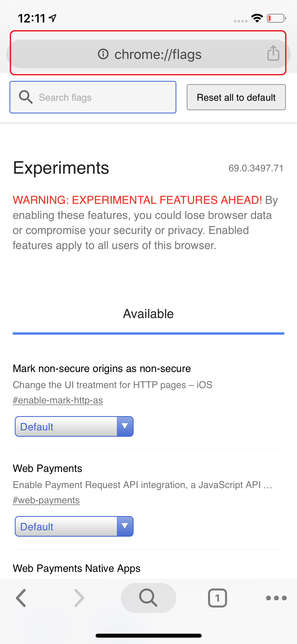Image resolution: width=297 pixels, height=644 pixels.
Task: Tap the page info icon beside URL
Action: tap(103, 54)
